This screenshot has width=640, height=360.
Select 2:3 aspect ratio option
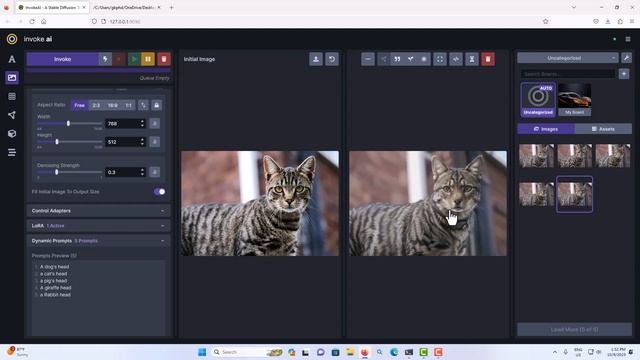pos(96,105)
